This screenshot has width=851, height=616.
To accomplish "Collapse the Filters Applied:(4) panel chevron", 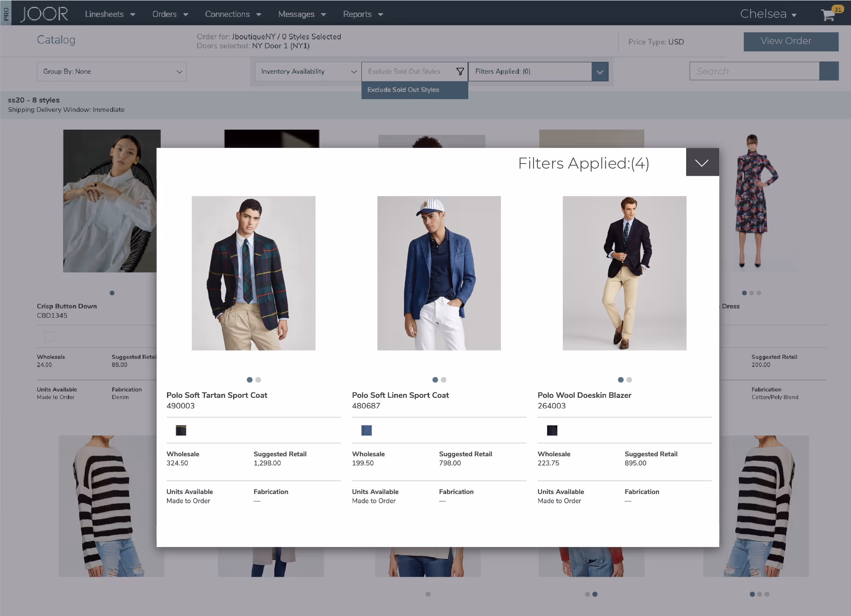I will tap(702, 162).
